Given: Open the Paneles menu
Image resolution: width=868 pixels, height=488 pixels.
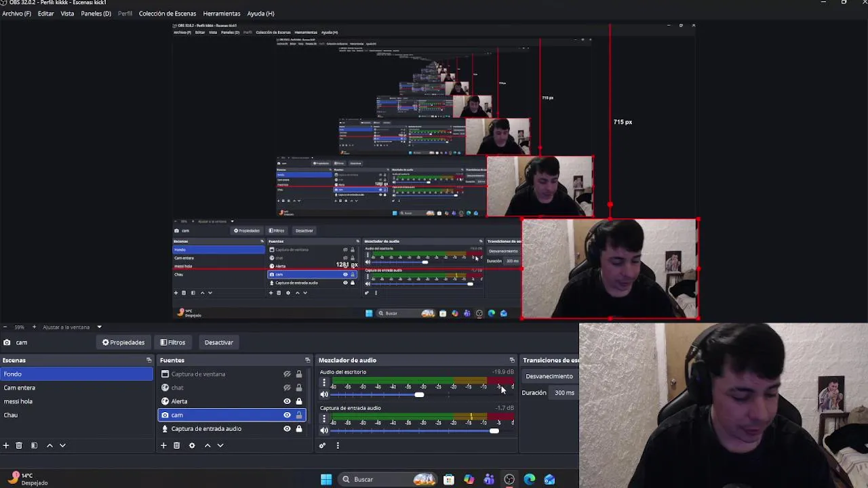Looking at the screenshot, I should point(96,14).
